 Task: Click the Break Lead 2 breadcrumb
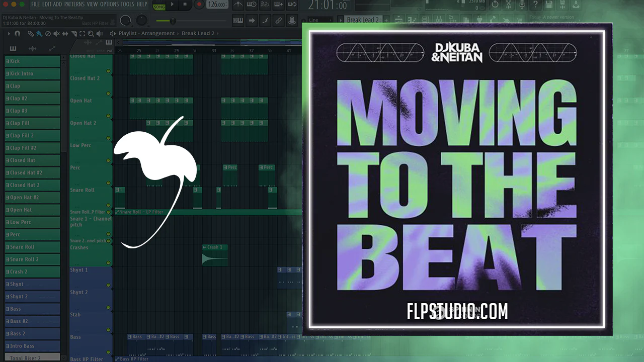coord(198,34)
